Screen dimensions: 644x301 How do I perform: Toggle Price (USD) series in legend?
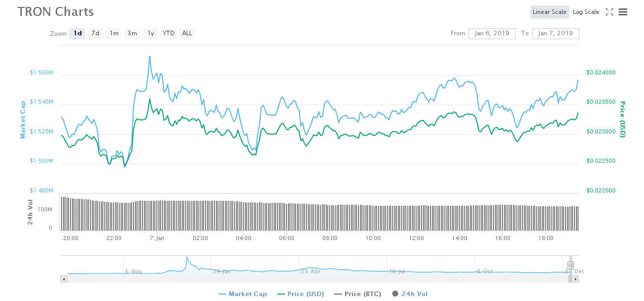click(299, 294)
